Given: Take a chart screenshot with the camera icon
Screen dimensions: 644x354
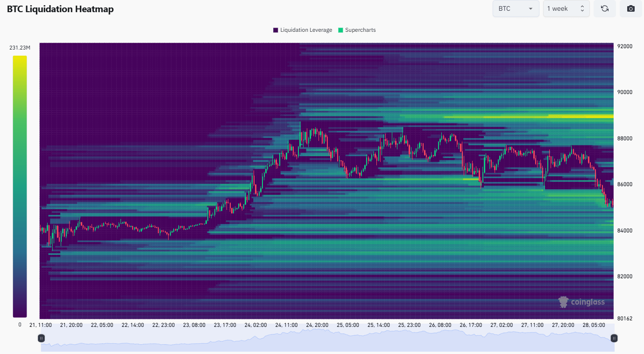Looking at the screenshot, I should point(631,8).
